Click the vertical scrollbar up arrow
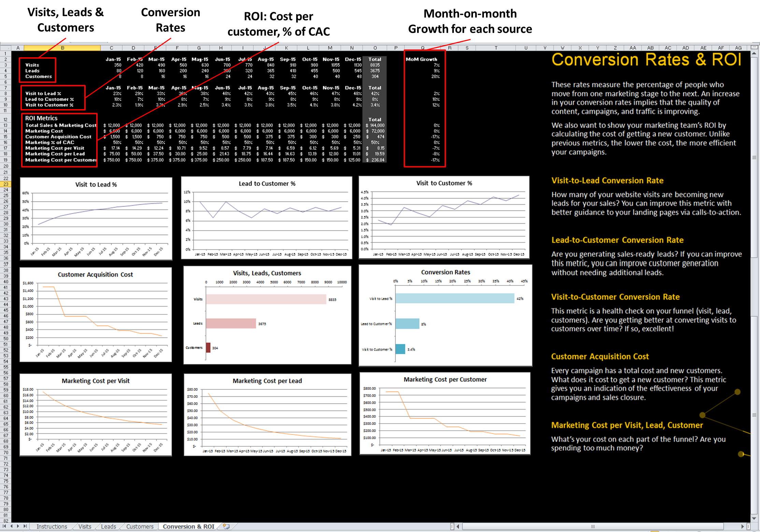Screen dimensions: 760x532 click(754, 54)
